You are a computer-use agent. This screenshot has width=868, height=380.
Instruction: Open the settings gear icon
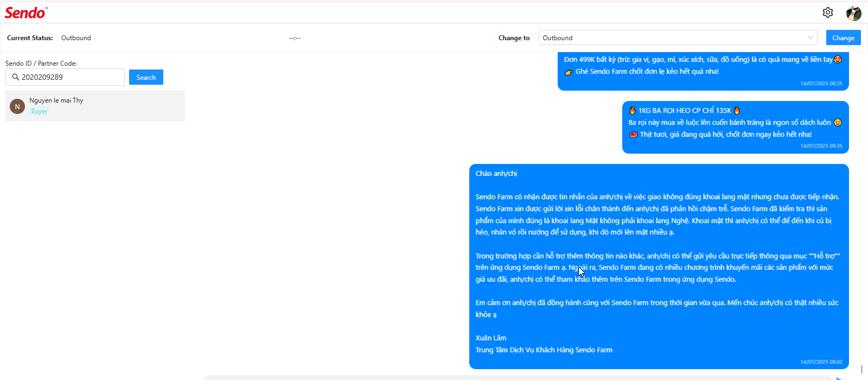click(828, 12)
